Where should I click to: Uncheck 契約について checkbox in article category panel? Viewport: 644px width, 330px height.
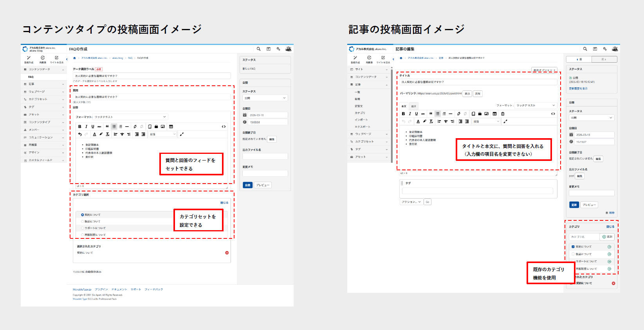[x=573, y=247]
